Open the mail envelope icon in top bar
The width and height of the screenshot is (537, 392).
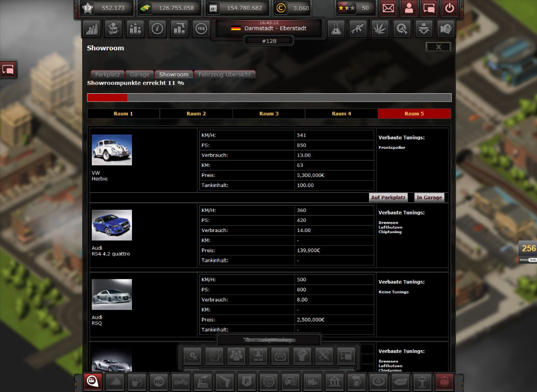pos(388,8)
